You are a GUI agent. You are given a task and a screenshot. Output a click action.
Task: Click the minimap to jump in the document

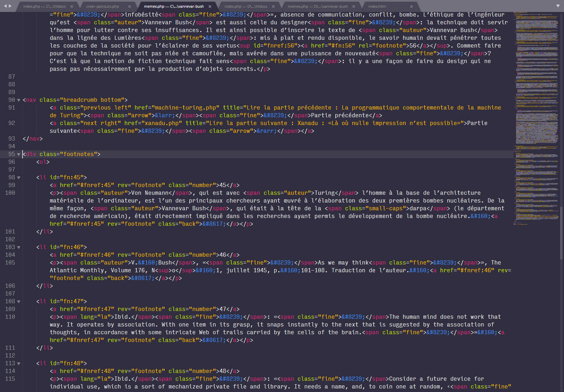536,106
